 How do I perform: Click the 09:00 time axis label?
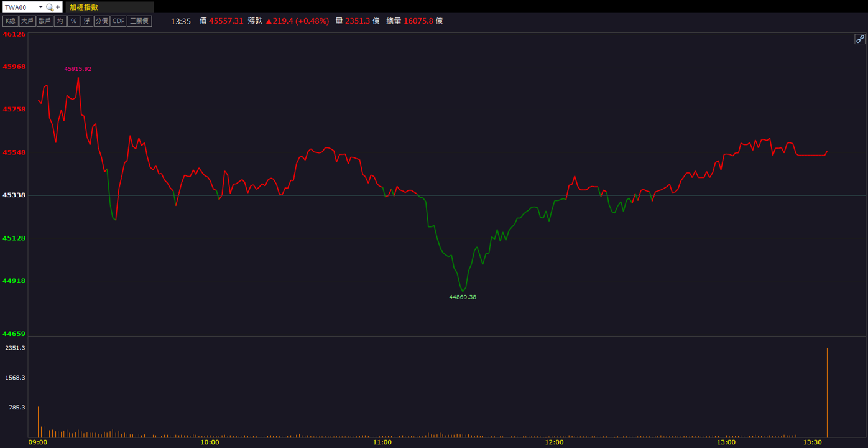point(38,442)
